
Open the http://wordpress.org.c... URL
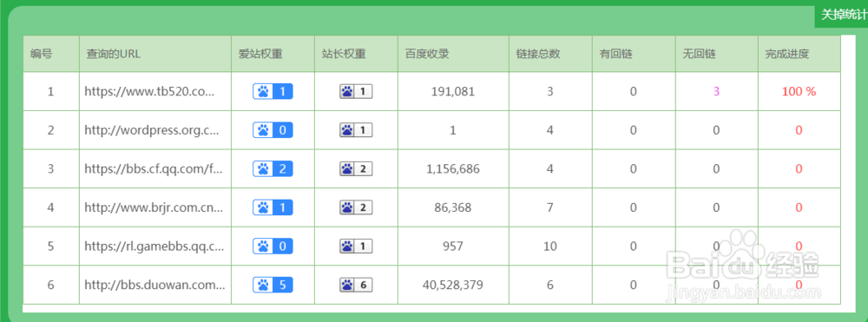click(x=152, y=130)
